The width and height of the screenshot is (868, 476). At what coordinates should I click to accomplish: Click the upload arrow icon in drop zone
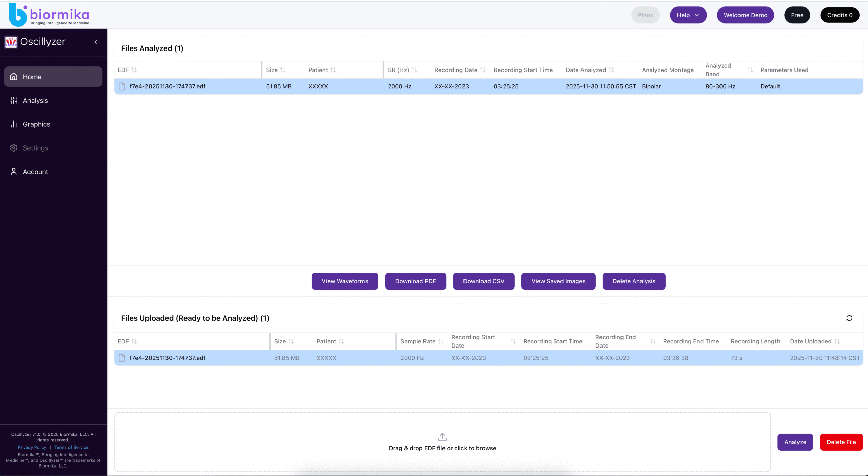pyautogui.click(x=442, y=437)
